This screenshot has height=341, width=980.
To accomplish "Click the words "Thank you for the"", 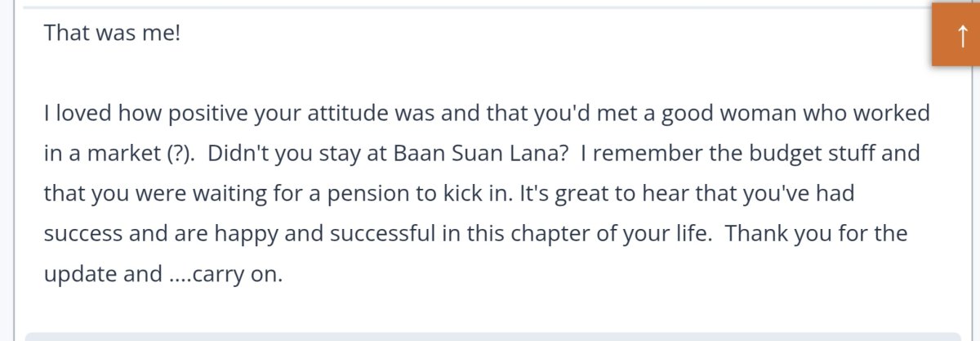I will click(x=817, y=234).
